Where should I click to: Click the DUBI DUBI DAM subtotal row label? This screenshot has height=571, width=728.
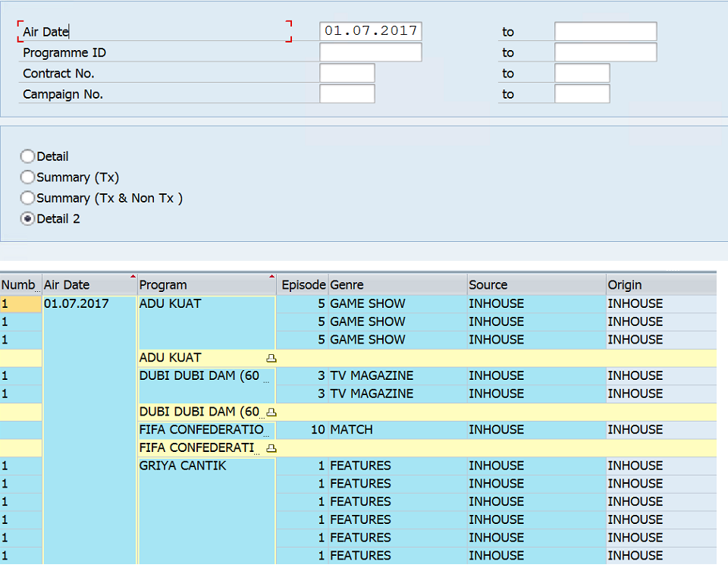coord(199,413)
